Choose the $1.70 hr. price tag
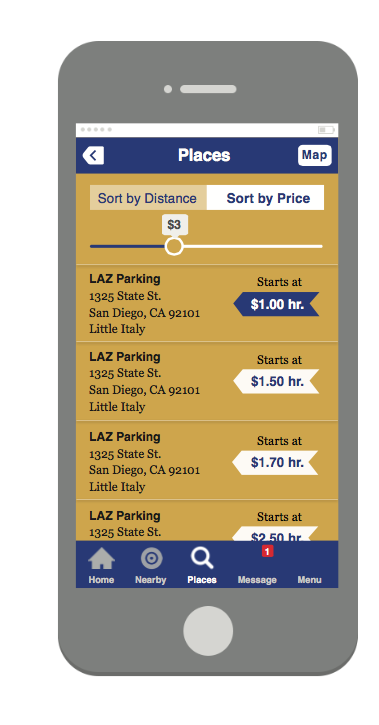 tap(275, 463)
